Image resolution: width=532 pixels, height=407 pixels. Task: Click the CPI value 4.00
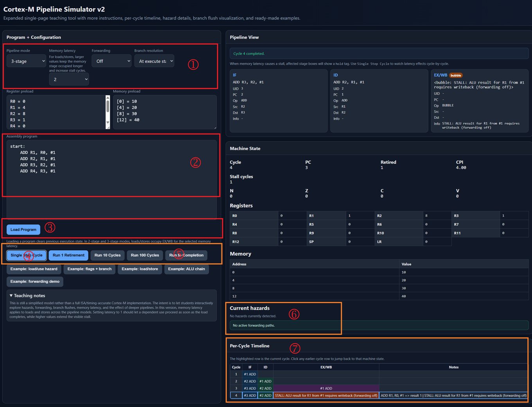click(x=461, y=168)
